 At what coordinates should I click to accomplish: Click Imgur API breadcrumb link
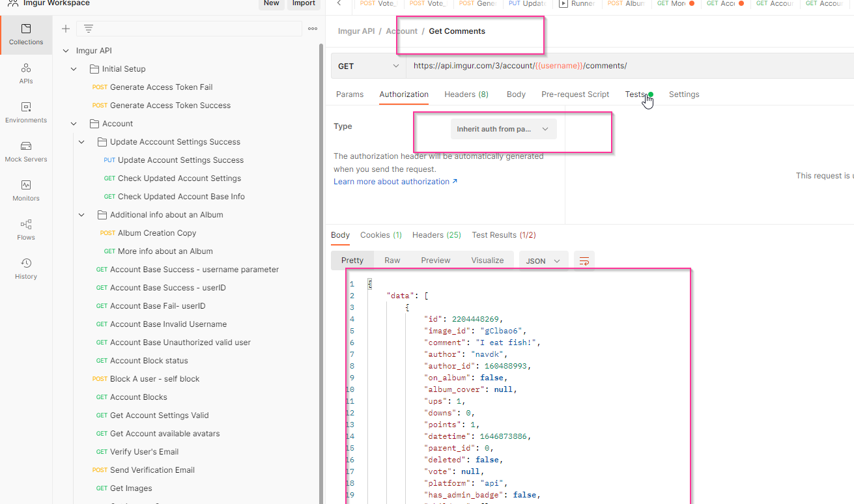point(356,31)
